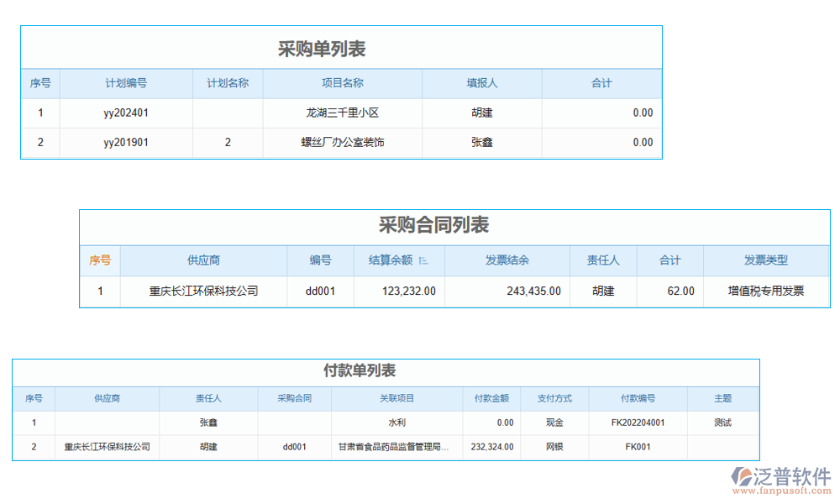
Task: Select 重庆长江环保科技公司 in 采购合同列表
Action: (203, 291)
